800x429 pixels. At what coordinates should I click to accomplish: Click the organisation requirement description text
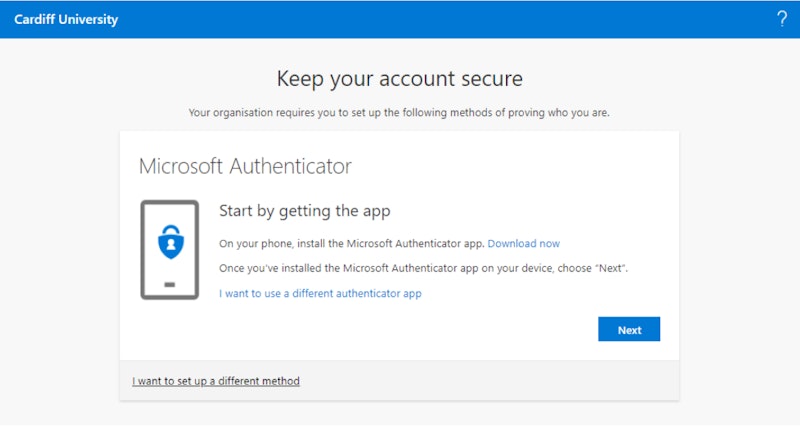click(x=399, y=112)
